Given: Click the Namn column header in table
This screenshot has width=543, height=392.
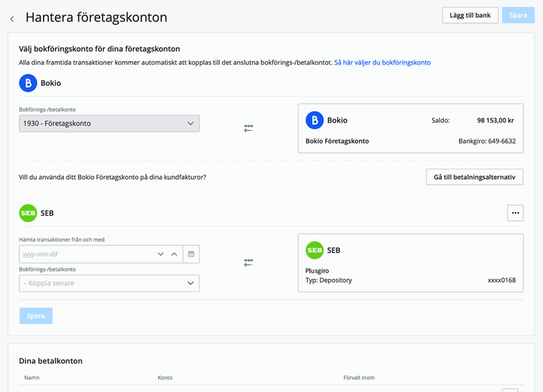Looking at the screenshot, I should 32,378.
